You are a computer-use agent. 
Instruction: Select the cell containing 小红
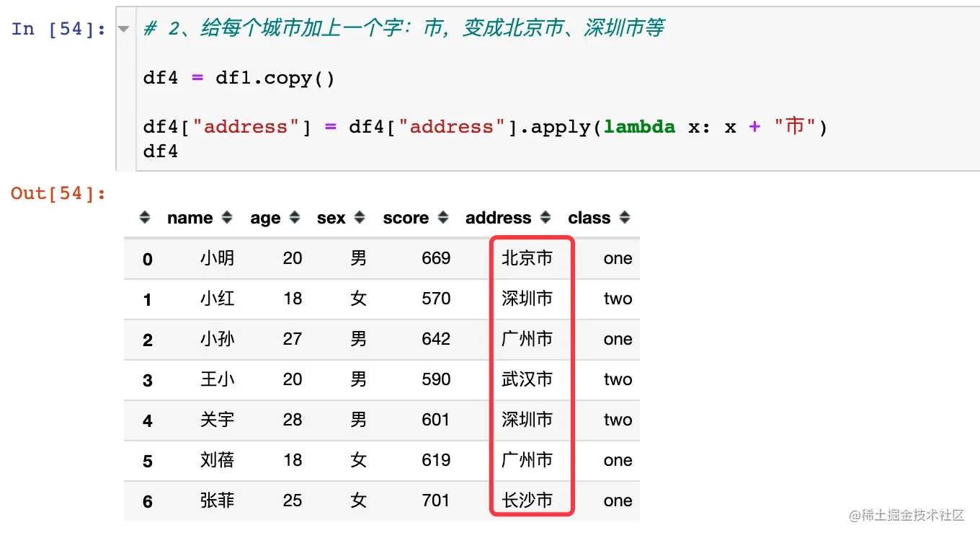pos(217,299)
